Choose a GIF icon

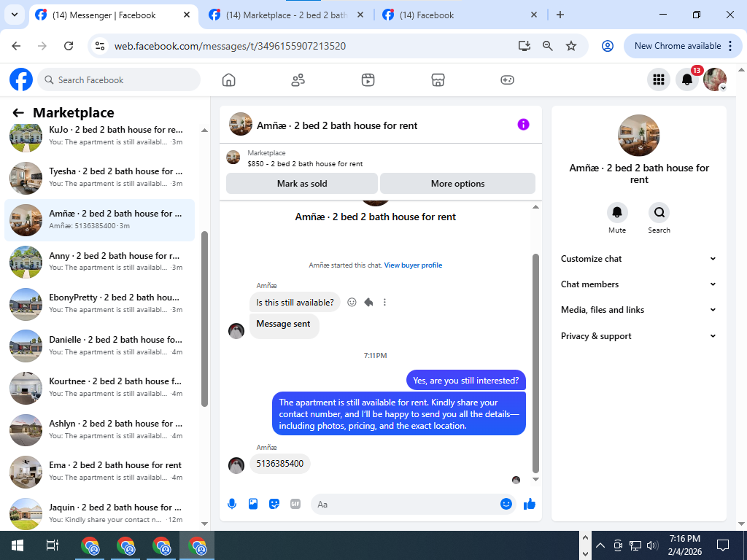tap(295, 504)
